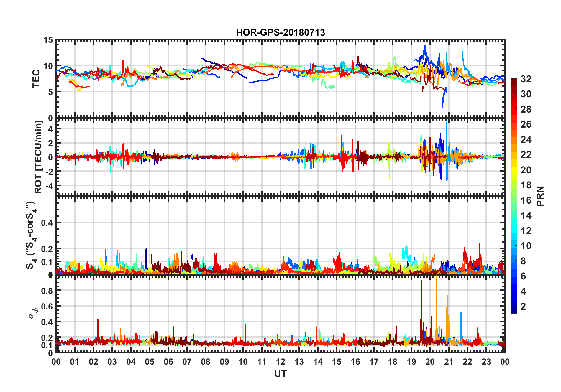561x392 pixels.
Task: Click the 32 tick on the PRN colorbar
Action: (x=526, y=79)
